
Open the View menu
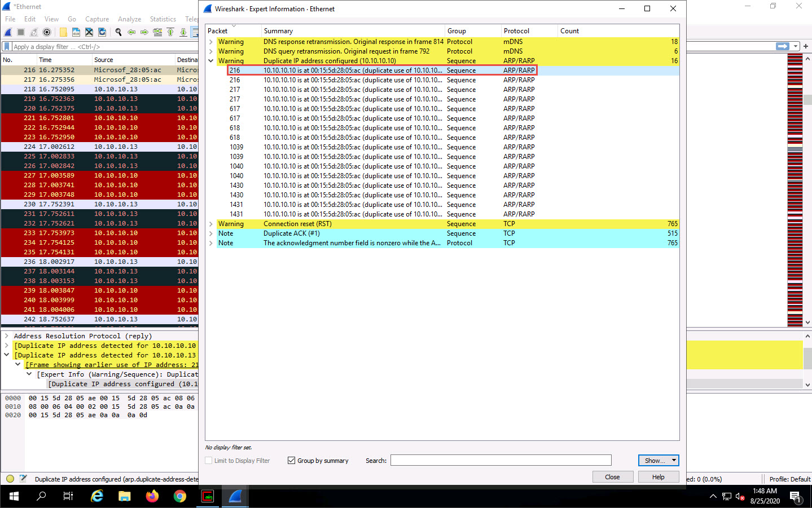tap(51, 19)
